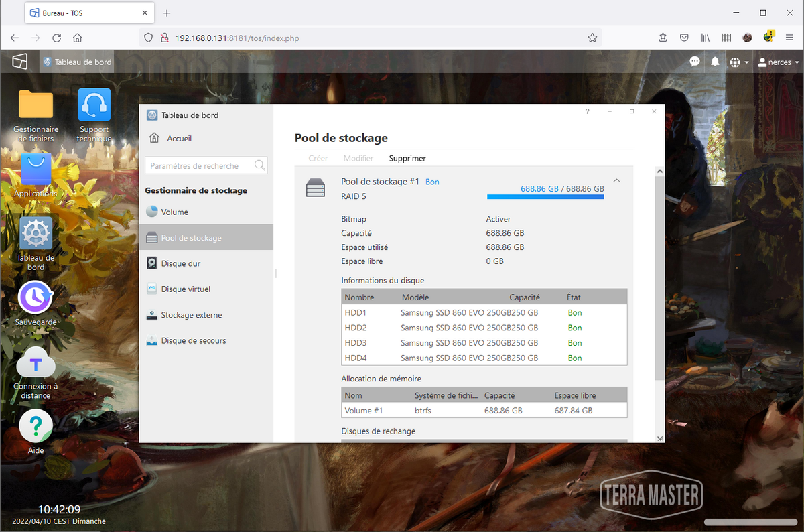Select HDD1 disk row
This screenshot has width=804, height=532.
(484, 313)
